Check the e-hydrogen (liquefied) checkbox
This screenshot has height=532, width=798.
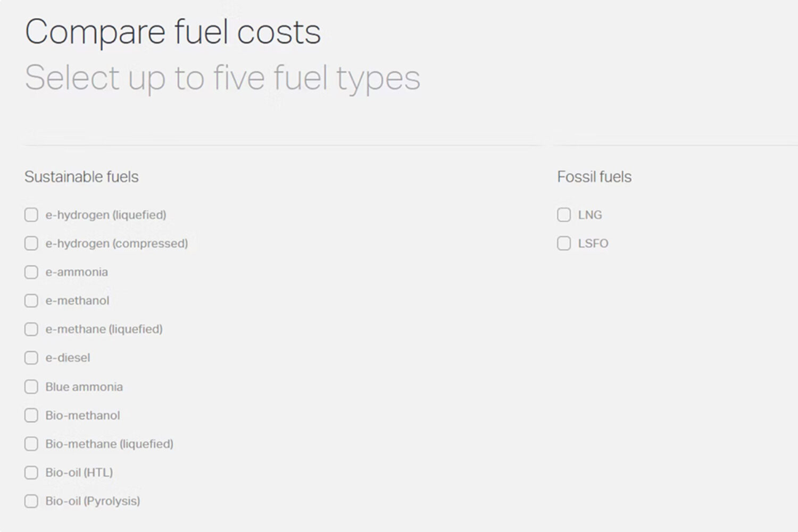(x=31, y=215)
